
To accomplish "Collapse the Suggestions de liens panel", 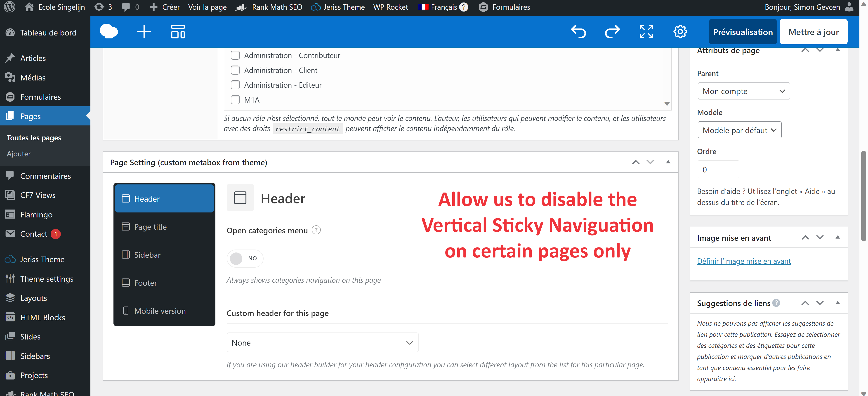I will click(838, 303).
